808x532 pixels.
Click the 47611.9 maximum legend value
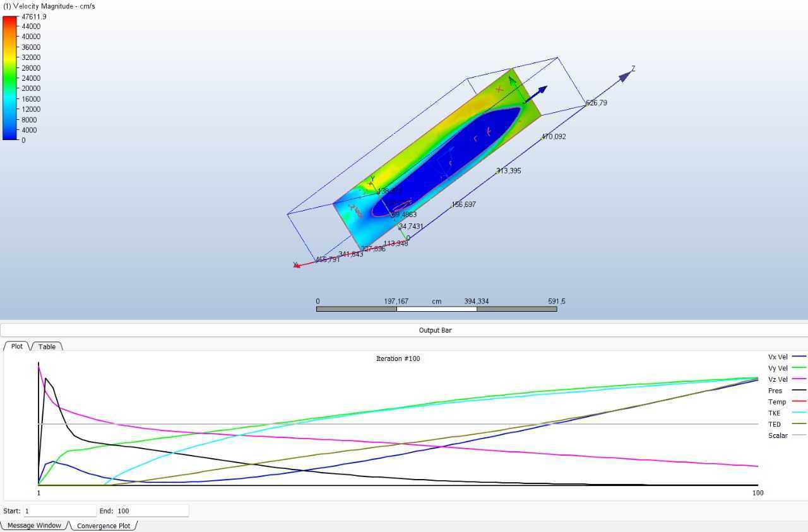point(33,17)
